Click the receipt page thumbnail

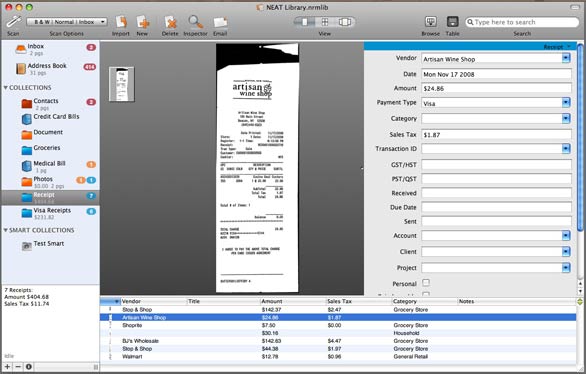pyautogui.click(x=122, y=84)
